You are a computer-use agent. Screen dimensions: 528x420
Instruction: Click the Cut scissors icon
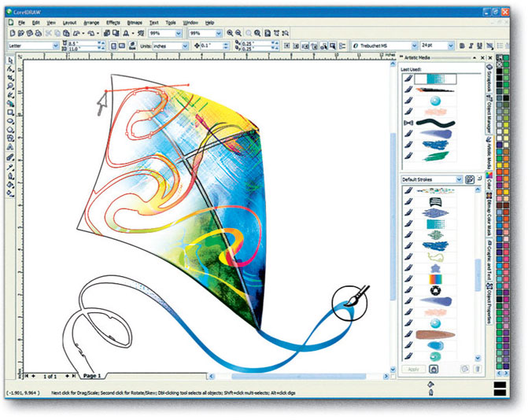coord(49,33)
